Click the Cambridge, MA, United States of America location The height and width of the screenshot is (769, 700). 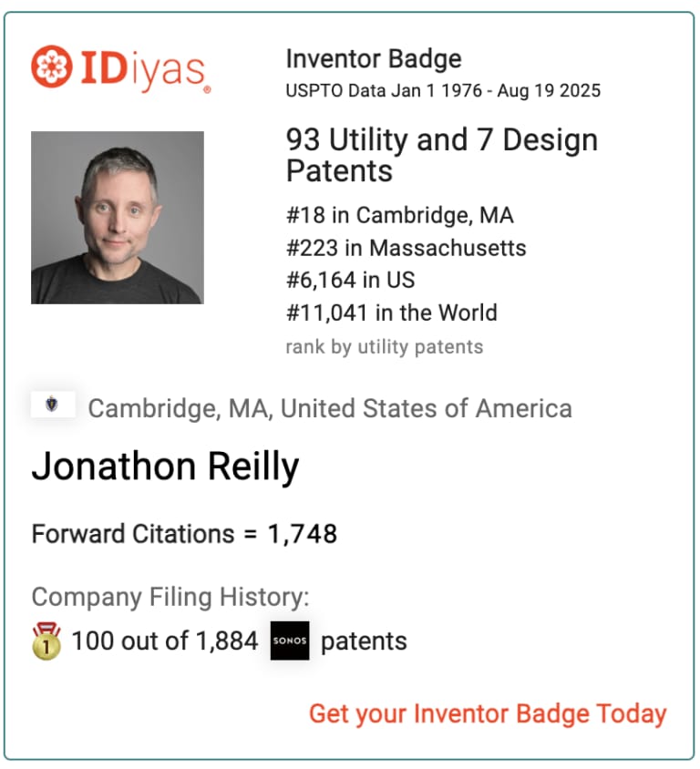330,408
